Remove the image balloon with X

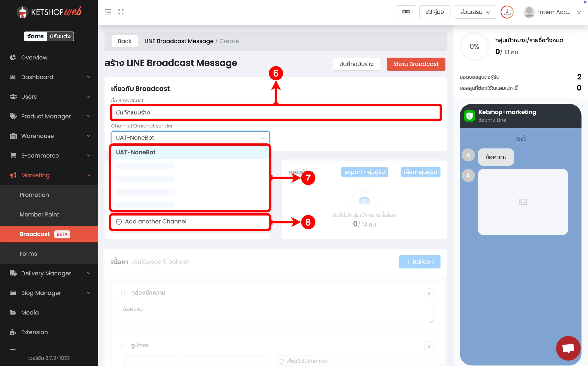[x=429, y=346]
